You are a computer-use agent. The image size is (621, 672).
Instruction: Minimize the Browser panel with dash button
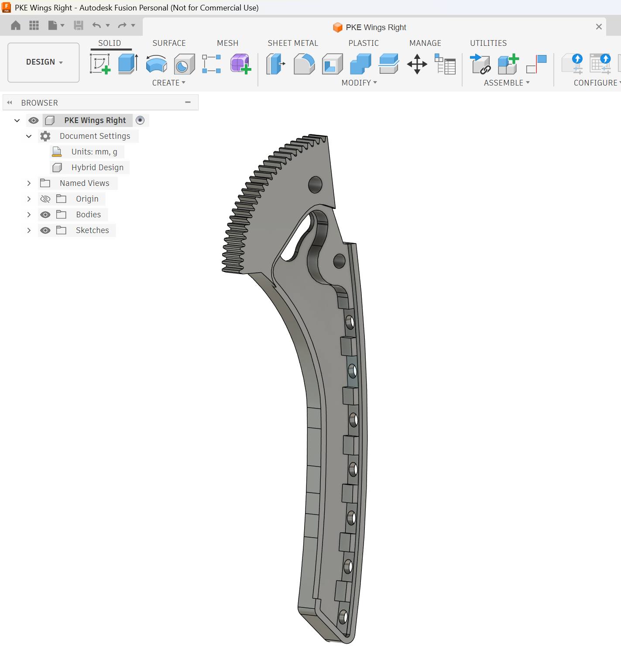[x=188, y=103]
